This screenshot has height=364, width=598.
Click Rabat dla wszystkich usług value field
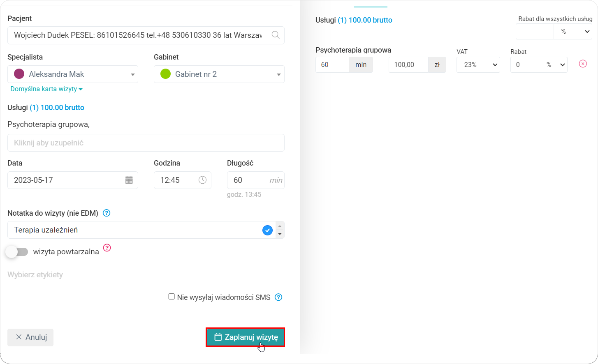pos(535,31)
